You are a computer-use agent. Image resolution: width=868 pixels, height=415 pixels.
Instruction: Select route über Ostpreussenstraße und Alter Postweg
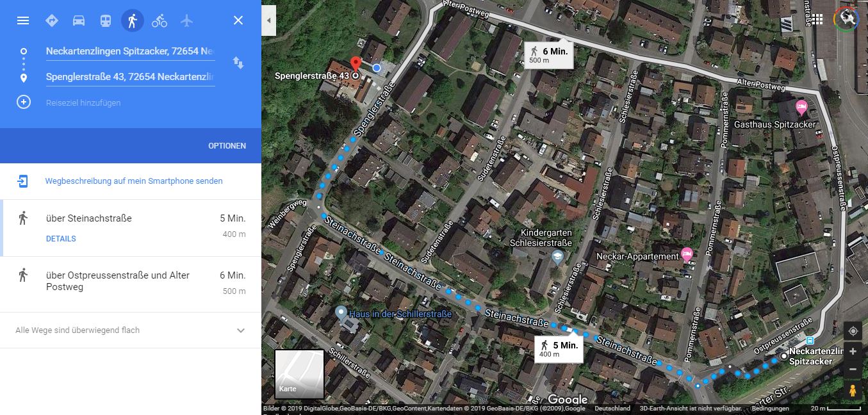coord(131,284)
